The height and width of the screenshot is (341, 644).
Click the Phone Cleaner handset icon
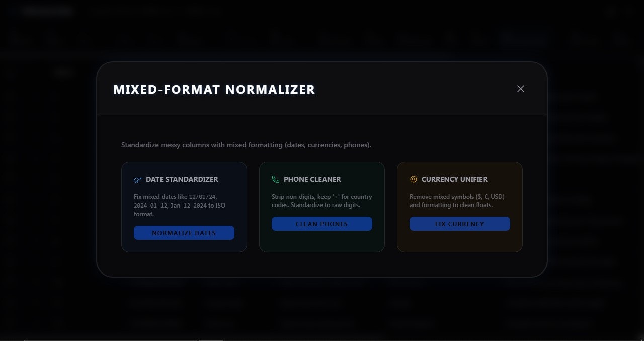coord(275,179)
